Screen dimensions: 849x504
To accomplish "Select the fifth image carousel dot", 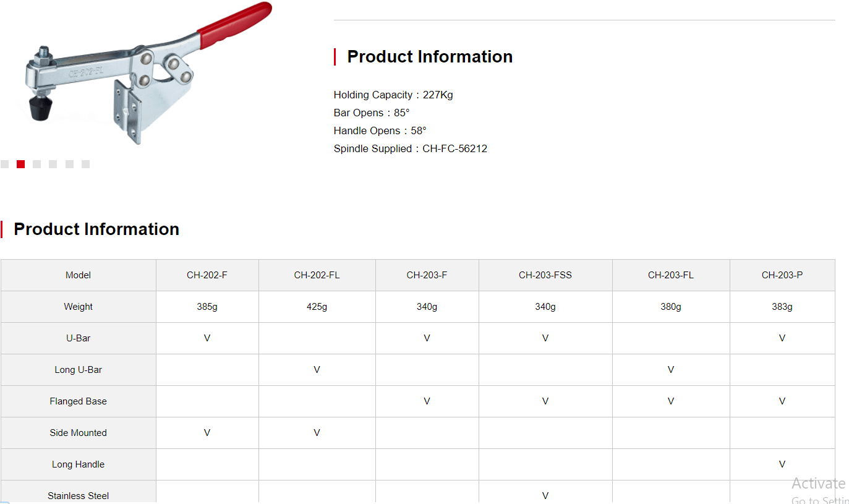I will [x=69, y=164].
